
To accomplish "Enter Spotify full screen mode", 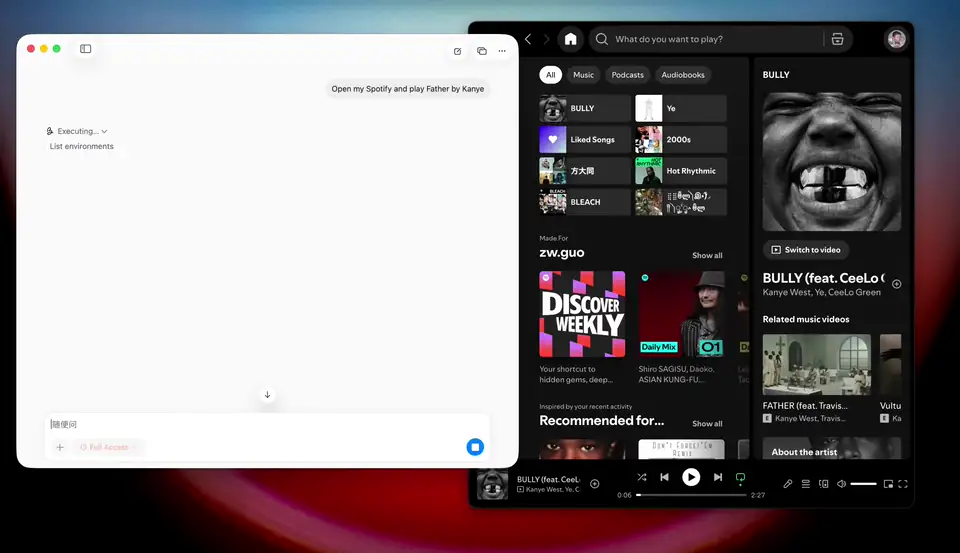I will [903, 484].
